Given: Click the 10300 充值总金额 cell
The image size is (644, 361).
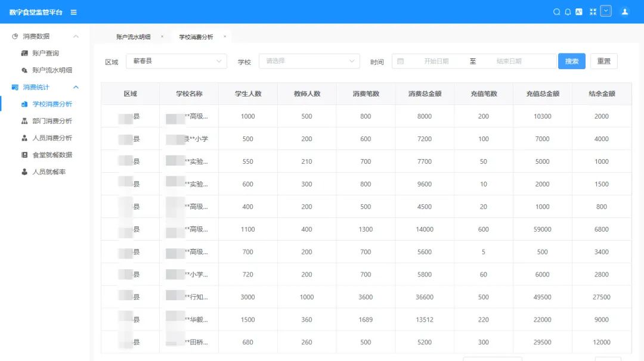Looking at the screenshot, I should (x=542, y=116).
